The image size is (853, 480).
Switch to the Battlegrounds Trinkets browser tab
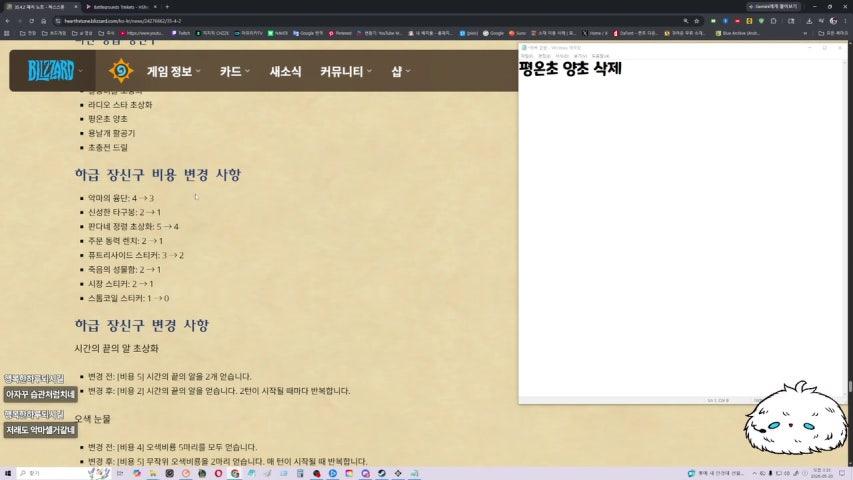pos(121,7)
